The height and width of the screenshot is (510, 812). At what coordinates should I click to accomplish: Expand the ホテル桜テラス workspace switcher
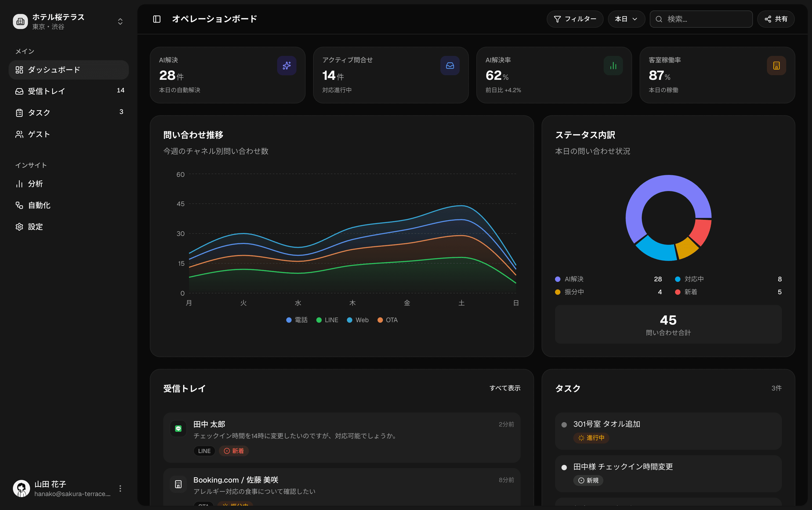click(120, 21)
